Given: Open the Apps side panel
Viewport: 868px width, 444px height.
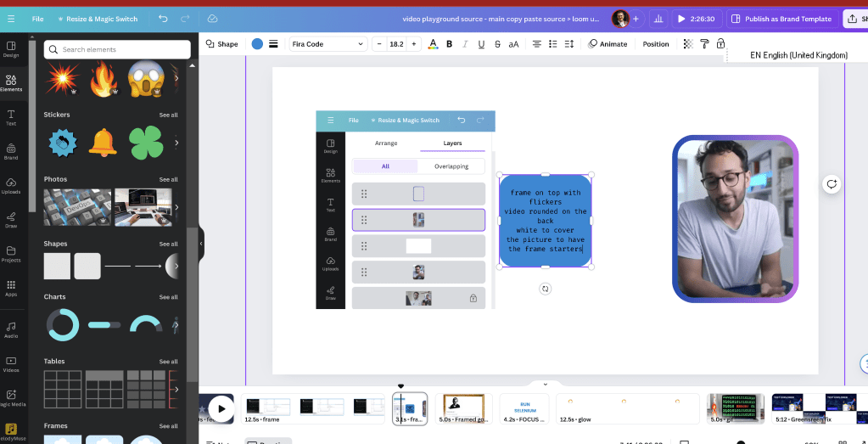Looking at the screenshot, I should (x=10, y=289).
